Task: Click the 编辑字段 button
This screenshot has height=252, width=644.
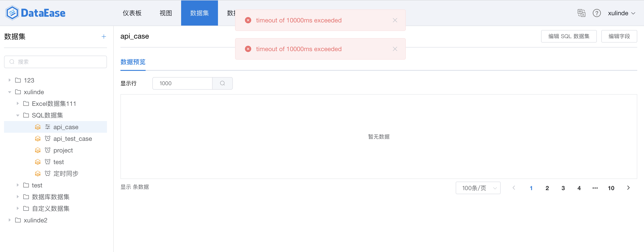Action: (x=619, y=36)
